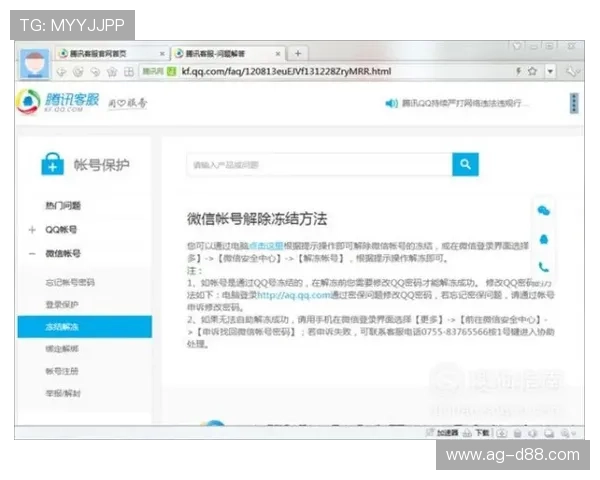Close the 问题解答 tab
Viewport: 600px width, 480px height.
coord(278,54)
